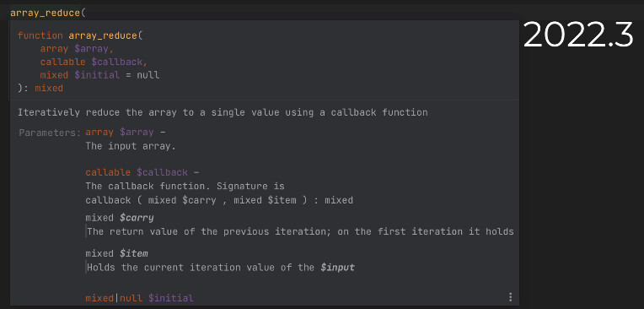This screenshot has width=644, height=309.
Task: Click 'mixed|null $initial' parameter entry
Action: click(139, 298)
